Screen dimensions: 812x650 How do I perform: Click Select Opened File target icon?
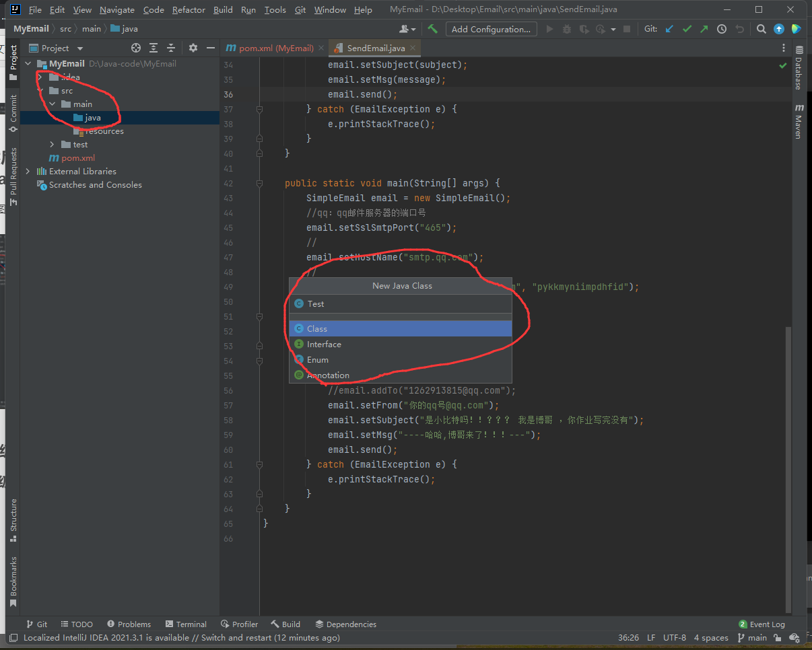pos(136,48)
